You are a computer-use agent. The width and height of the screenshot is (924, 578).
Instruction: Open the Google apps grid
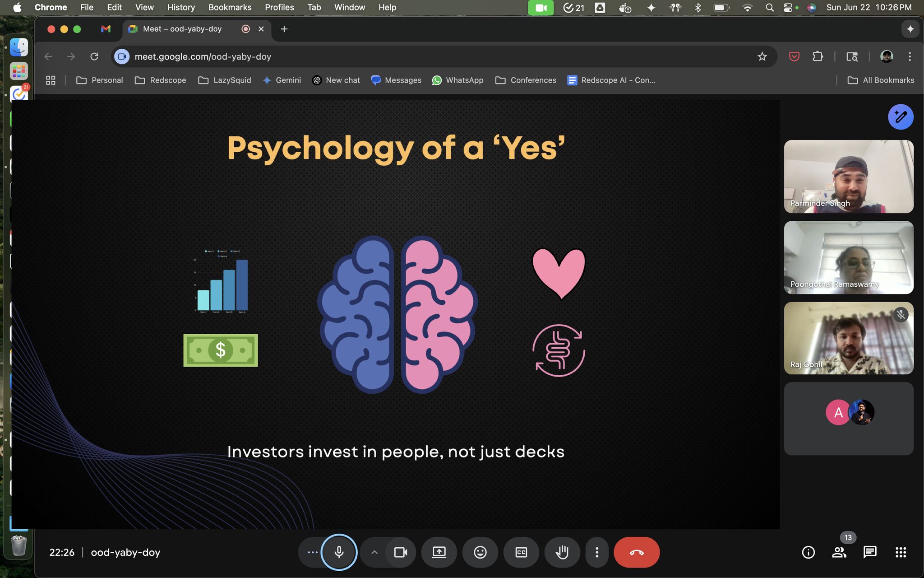tap(900, 552)
